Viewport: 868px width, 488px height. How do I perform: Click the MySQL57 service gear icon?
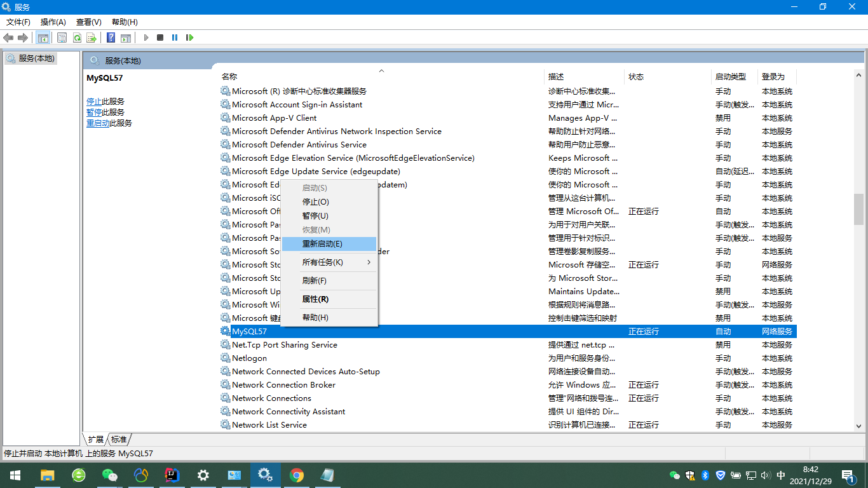[x=226, y=331]
